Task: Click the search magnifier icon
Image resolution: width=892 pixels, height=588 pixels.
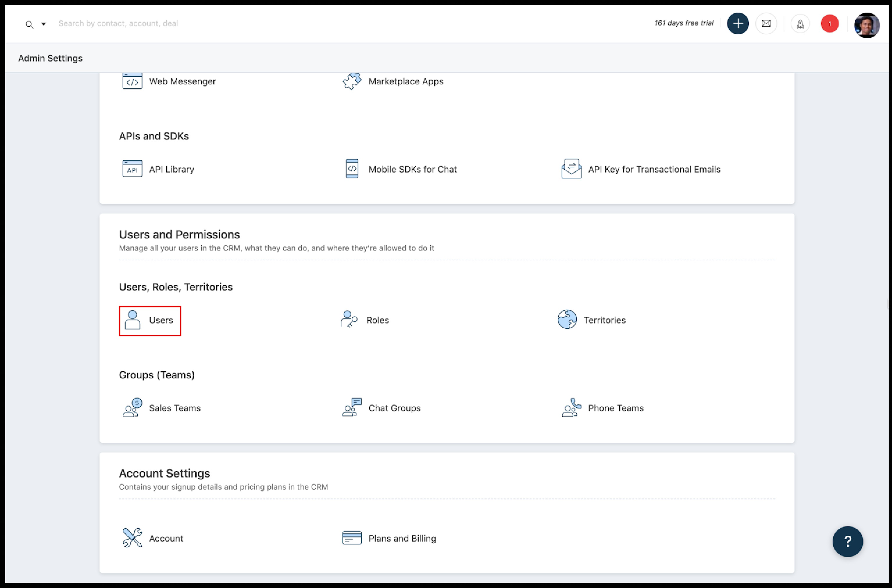Action: pos(29,24)
